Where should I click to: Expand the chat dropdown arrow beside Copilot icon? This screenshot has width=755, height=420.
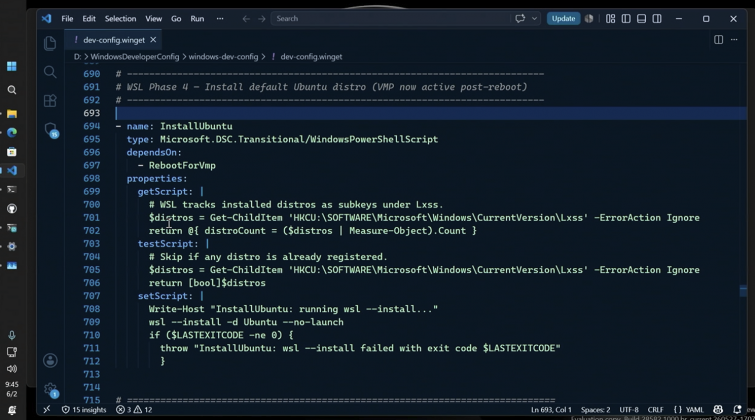point(534,18)
